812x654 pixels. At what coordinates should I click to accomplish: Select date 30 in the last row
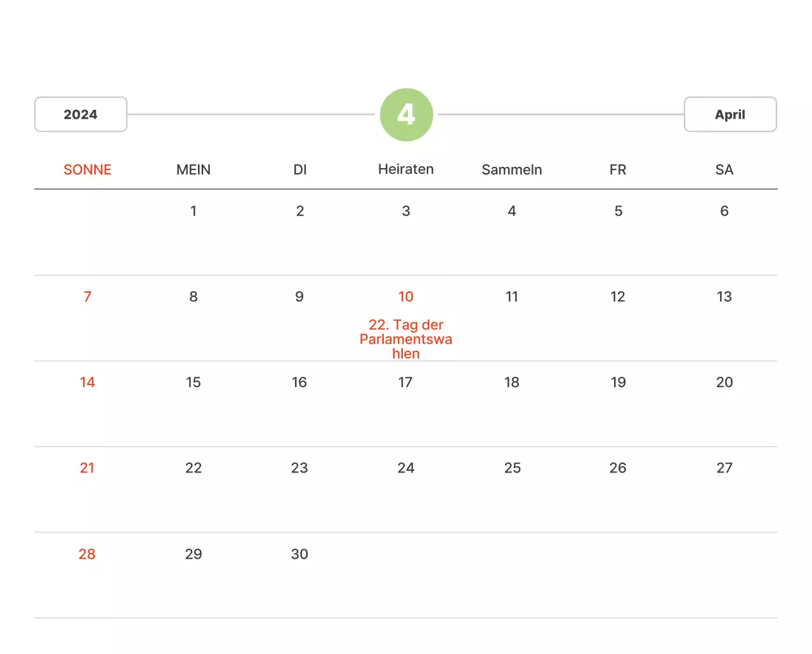299,554
